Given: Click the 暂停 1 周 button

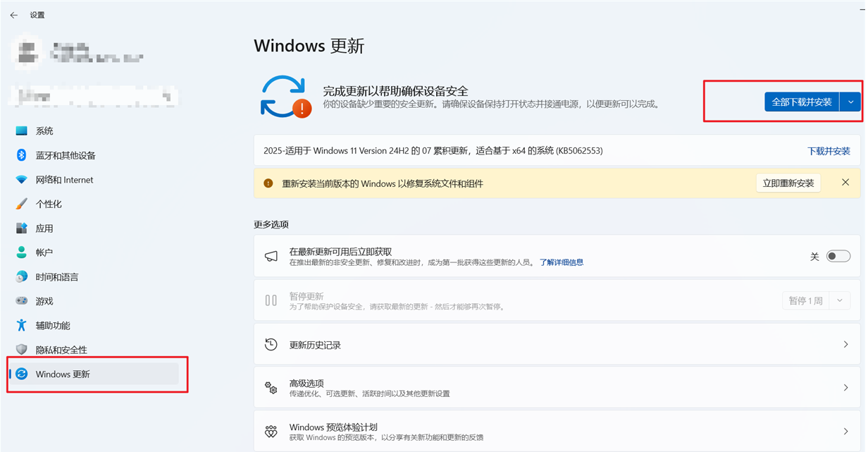Looking at the screenshot, I should (x=805, y=300).
